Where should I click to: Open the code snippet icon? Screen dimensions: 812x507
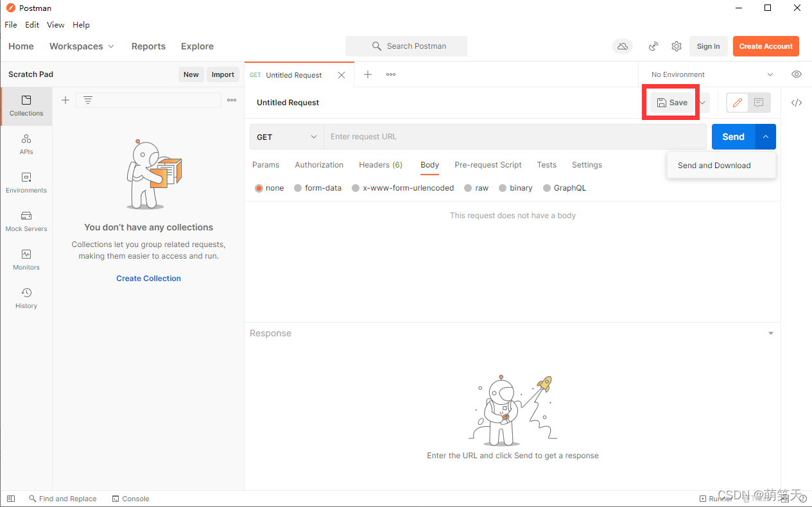[797, 103]
